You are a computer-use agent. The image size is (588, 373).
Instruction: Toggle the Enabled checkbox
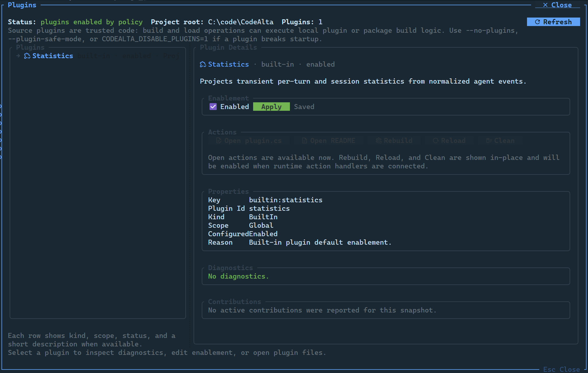[213, 107]
